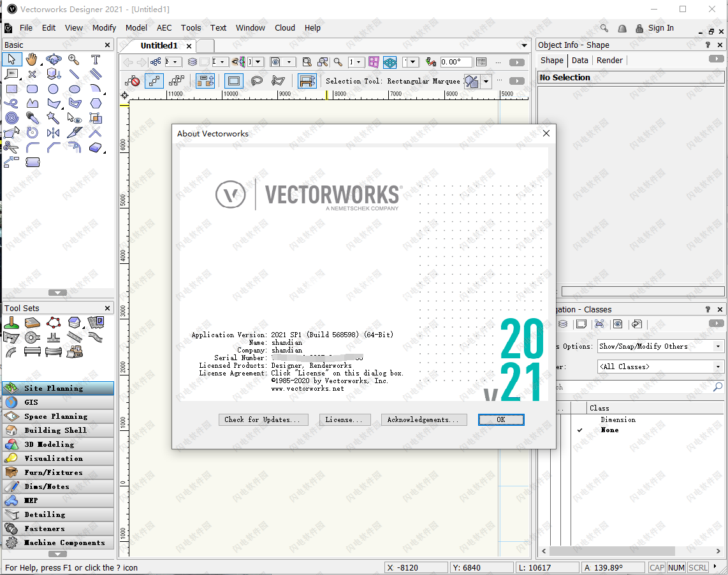
Task: Select the Circle tool
Action: [x=54, y=89]
